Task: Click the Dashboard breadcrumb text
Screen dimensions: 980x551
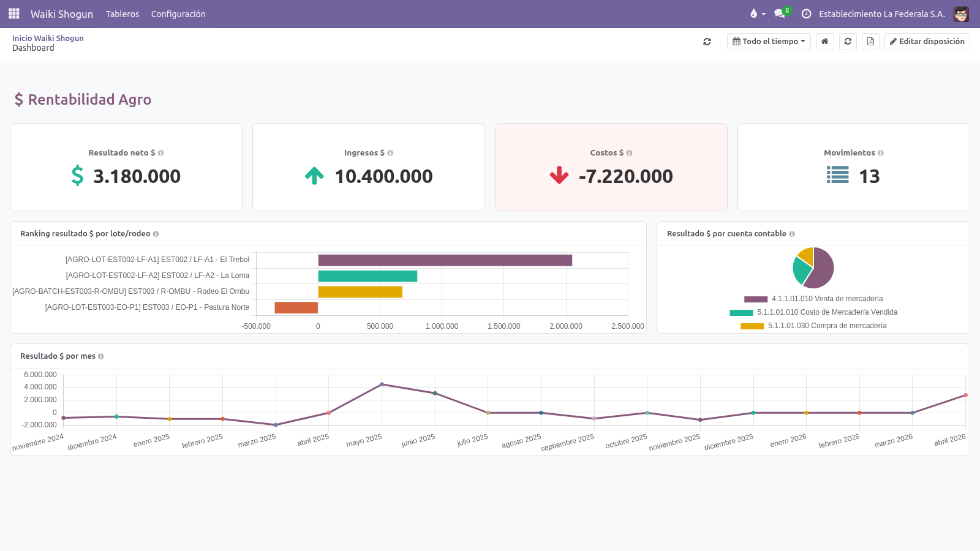Action: tap(33, 48)
